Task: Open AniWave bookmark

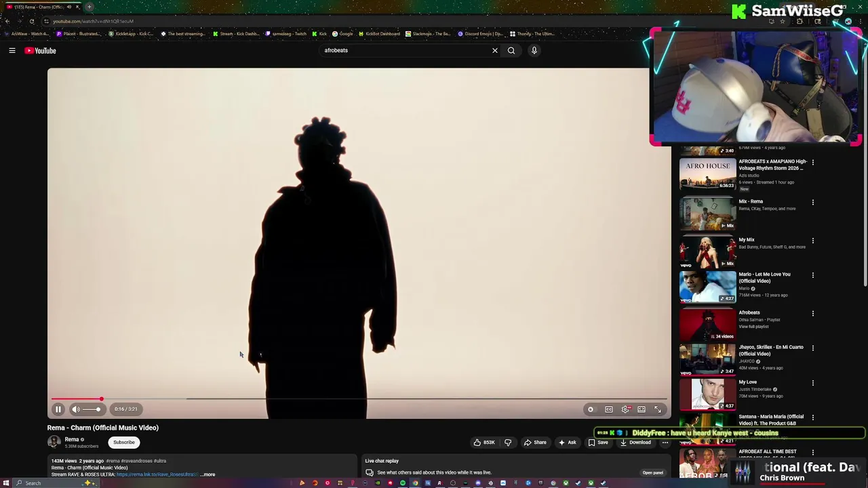Action: 26,34
